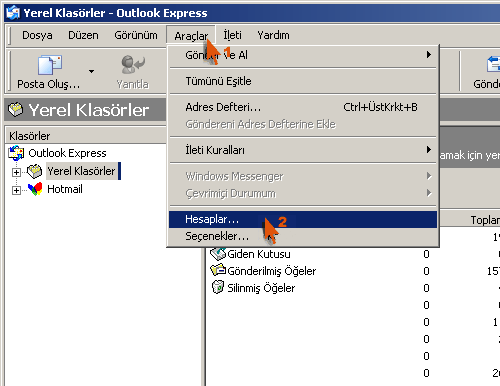Select Outlook Express root tree item
Screen dimensions: 500x386
pyautogui.click(x=67, y=153)
